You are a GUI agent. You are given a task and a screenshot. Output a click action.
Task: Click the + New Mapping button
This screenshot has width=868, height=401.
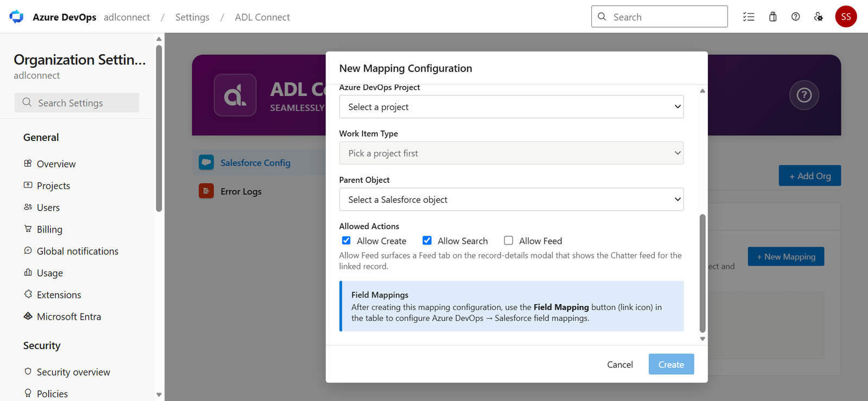pyautogui.click(x=786, y=256)
